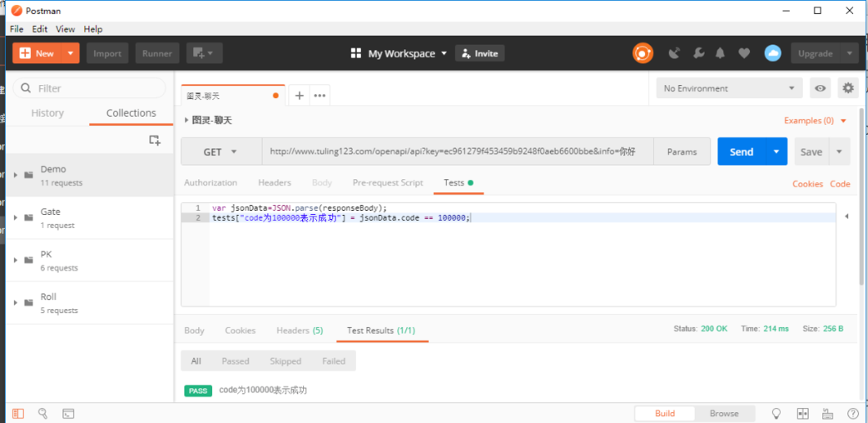Screen dimensions: 868x423
Task: Open the satellite capture requests icon
Action: (674, 53)
